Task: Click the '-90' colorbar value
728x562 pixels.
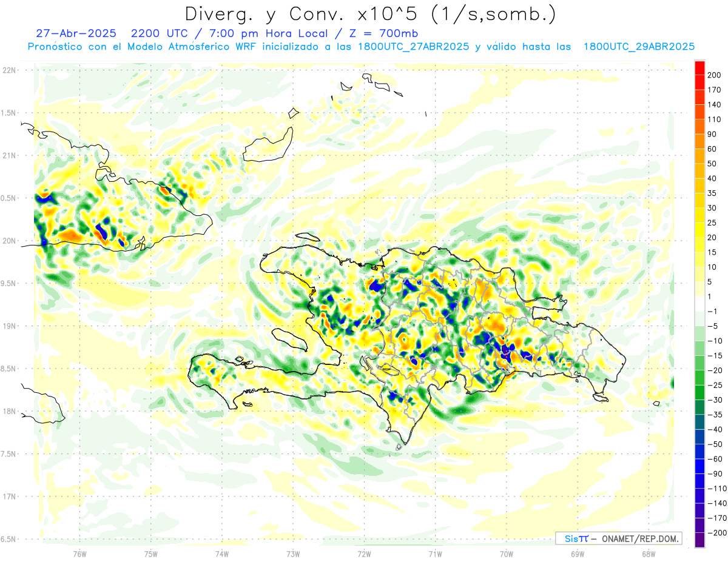Action: tap(715, 473)
